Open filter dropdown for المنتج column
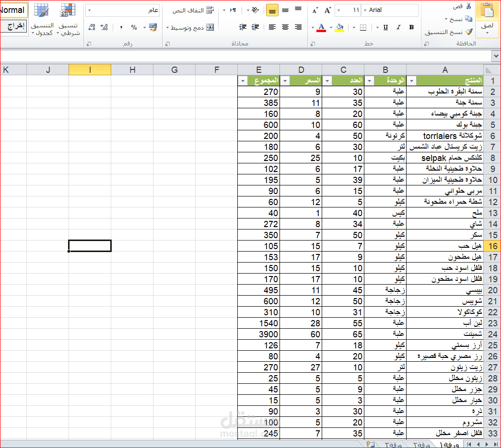The height and width of the screenshot is (448, 501). point(411,81)
